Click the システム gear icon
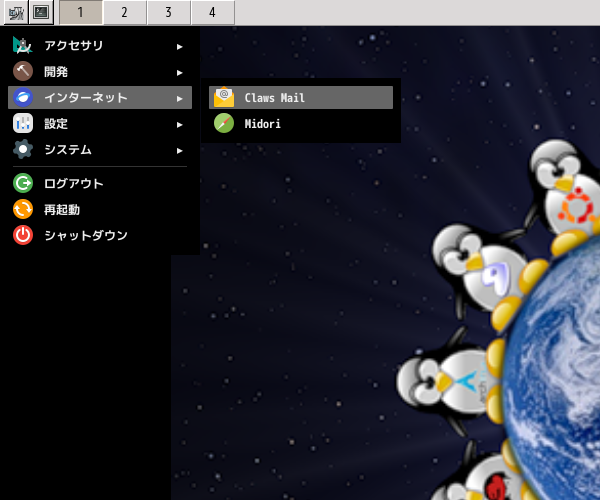600x500 pixels. pyautogui.click(x=23, y=149)
